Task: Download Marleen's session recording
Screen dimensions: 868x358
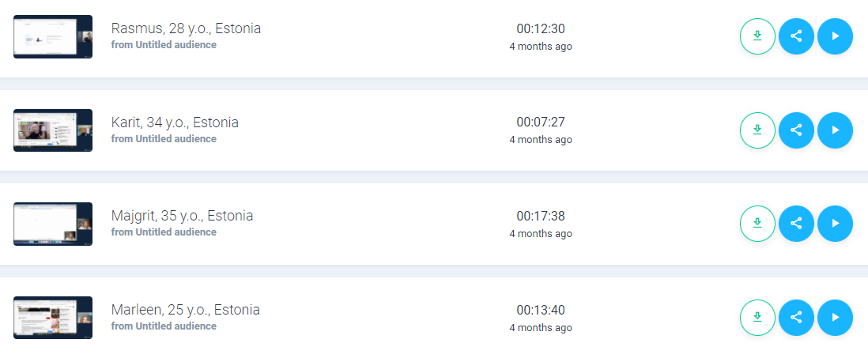Action: (x=757, y=318)
